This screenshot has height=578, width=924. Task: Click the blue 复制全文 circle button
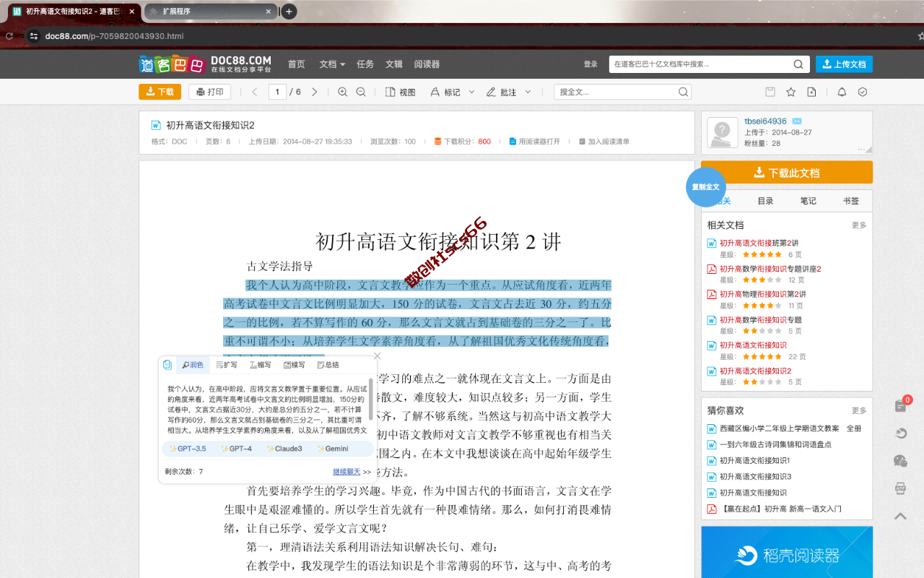pyautogui.click(x=705, y=186)
